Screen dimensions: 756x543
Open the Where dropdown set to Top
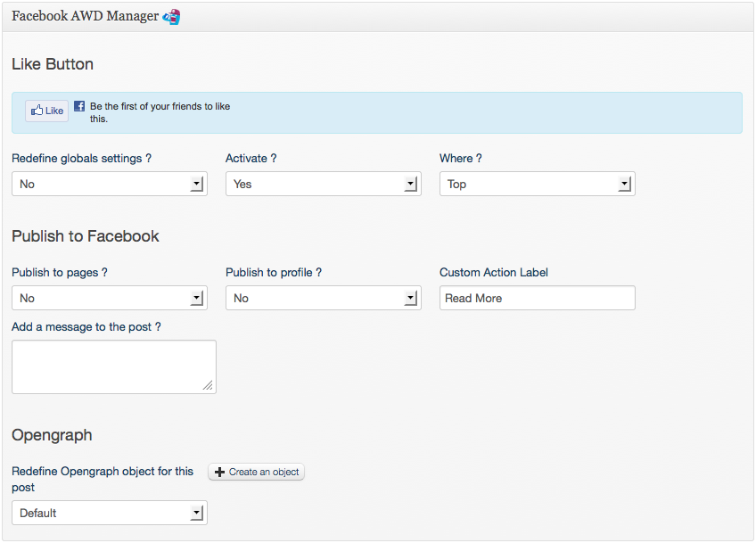click(537, 185)
